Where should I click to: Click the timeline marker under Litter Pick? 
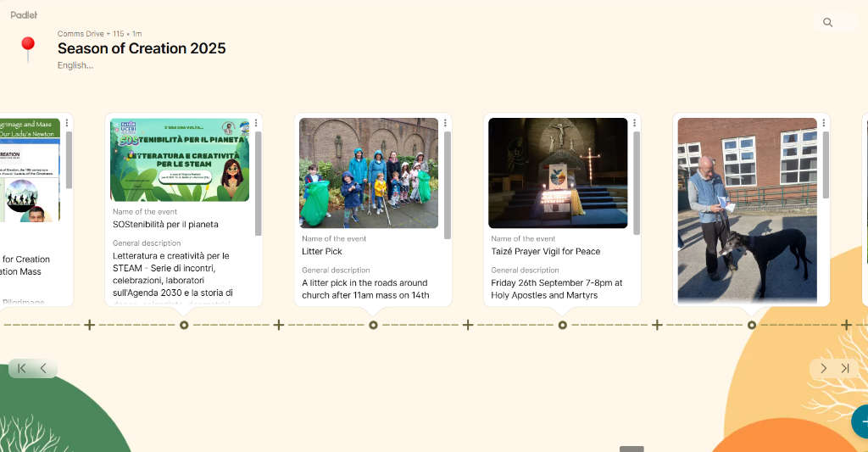click(x=373, y=325)
